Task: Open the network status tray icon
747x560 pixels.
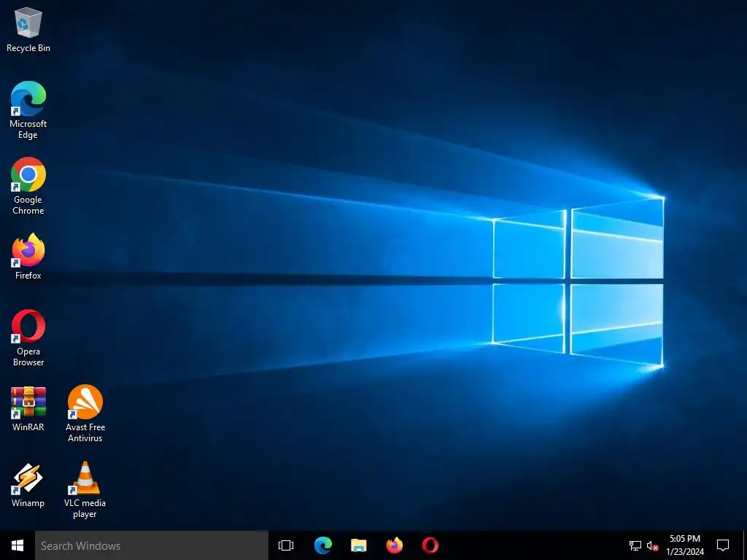Action: point(635,545)
